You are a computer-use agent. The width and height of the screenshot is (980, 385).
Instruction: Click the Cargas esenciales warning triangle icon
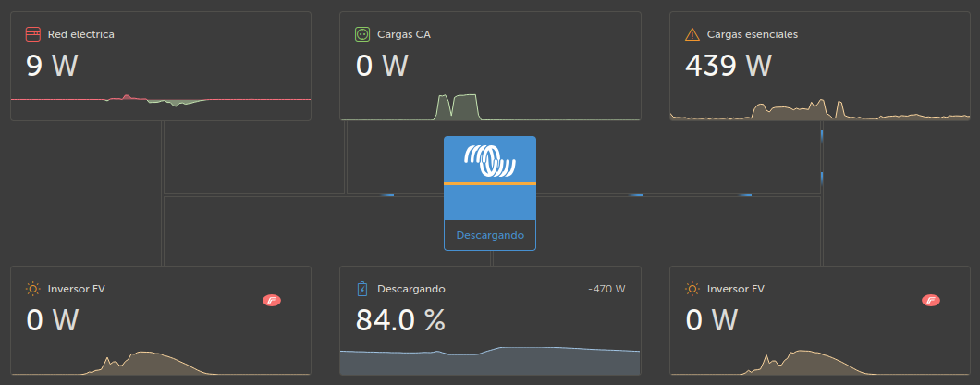tap(692, 34)
